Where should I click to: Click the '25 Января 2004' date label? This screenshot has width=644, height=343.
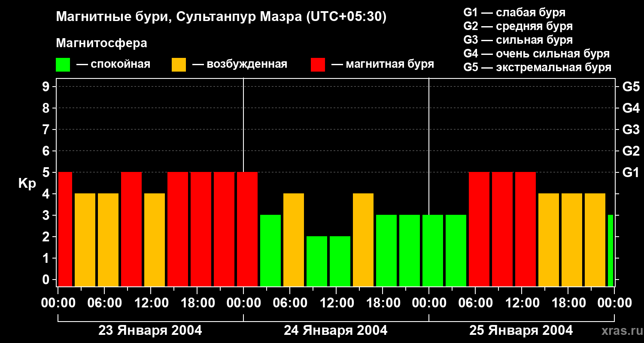(x=521, y=331)
